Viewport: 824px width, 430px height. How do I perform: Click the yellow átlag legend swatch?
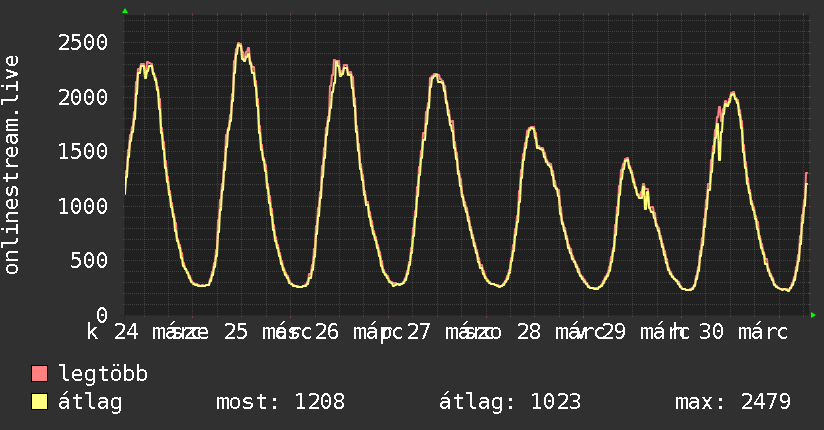click(39, 402)
